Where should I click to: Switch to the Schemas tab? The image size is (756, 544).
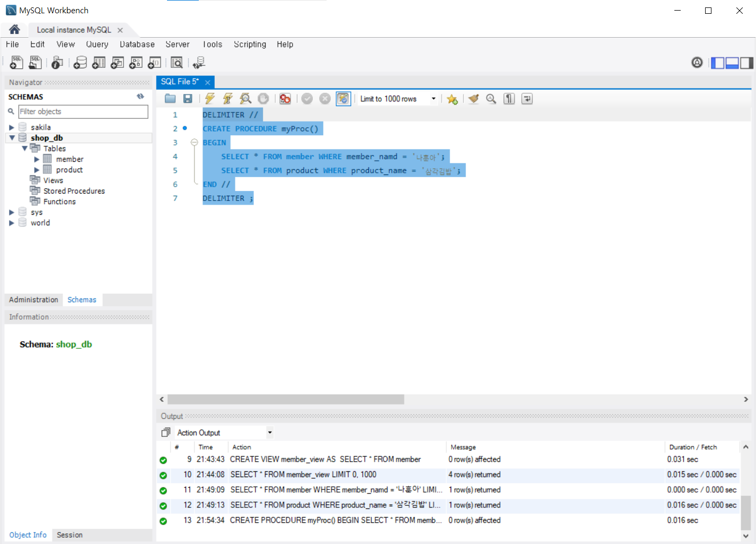[82, 300]
